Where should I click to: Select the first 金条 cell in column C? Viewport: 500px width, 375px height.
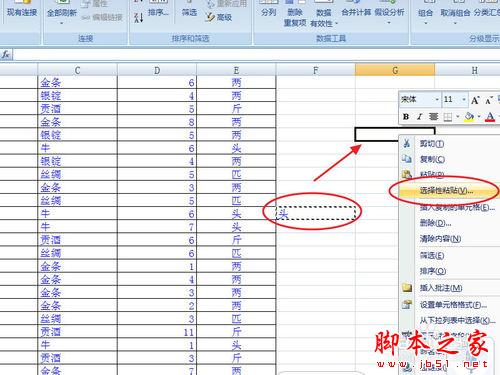[x=77, y=82]
